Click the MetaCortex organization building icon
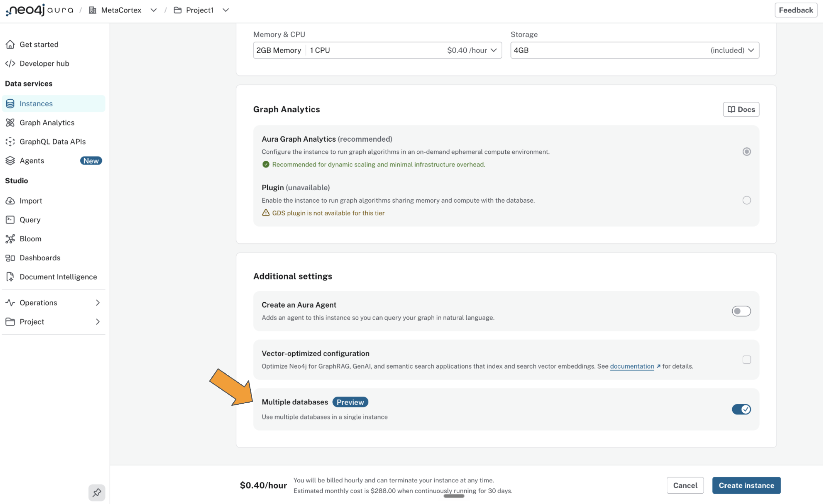 [92, 10]
